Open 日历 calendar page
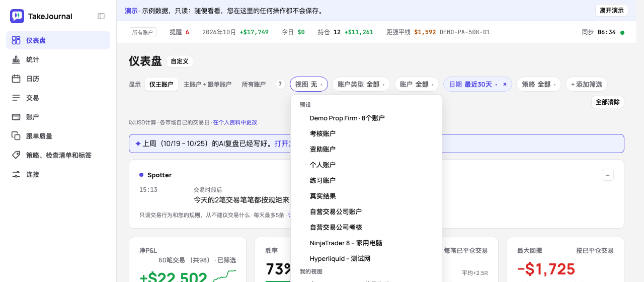The image size is (644, 282). coord(58,79)
